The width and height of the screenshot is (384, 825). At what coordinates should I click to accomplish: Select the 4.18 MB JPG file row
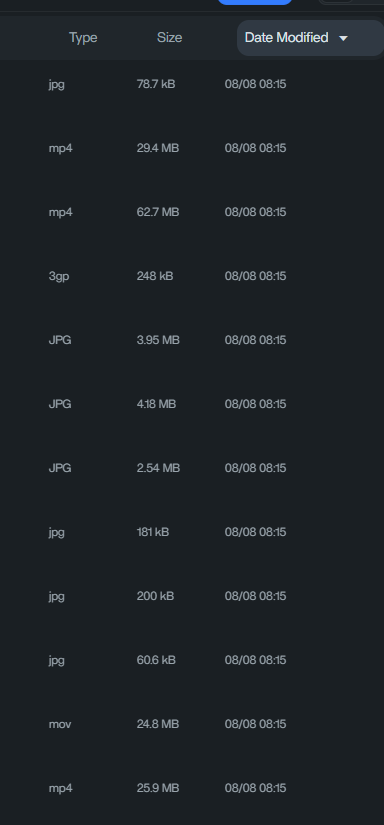[x=192, y=404]
